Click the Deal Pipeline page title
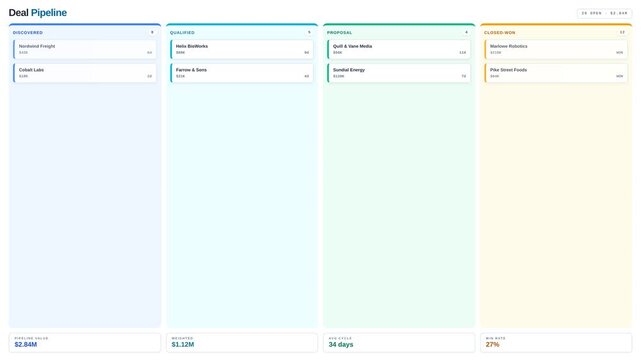This screenshot has width=641, height=360. pyautogui.click(x=38, y=13)
